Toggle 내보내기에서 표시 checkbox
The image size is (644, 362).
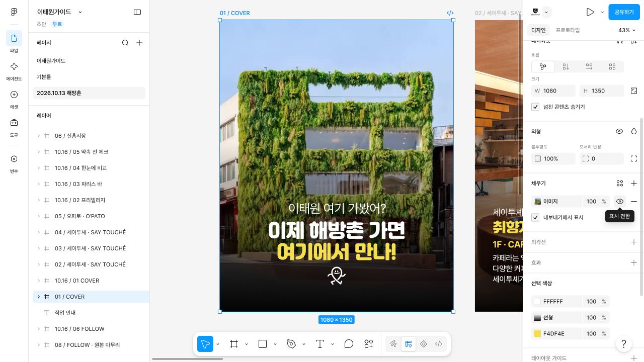(535, 217)
